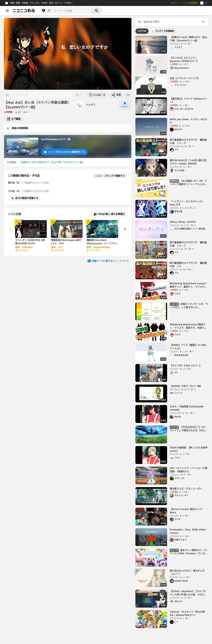Show previous ads with left chevron
Image resolution: width=212 pixels, height=644 pixels.
10,229
